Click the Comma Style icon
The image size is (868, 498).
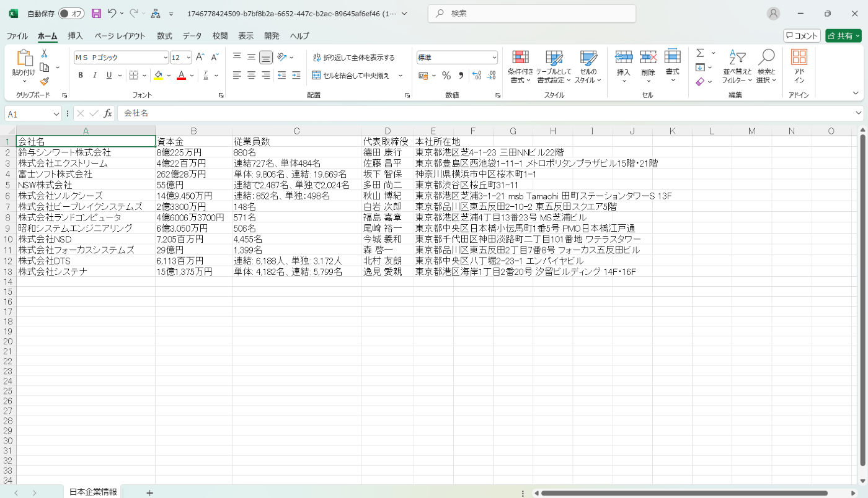[x=461, y=76]
